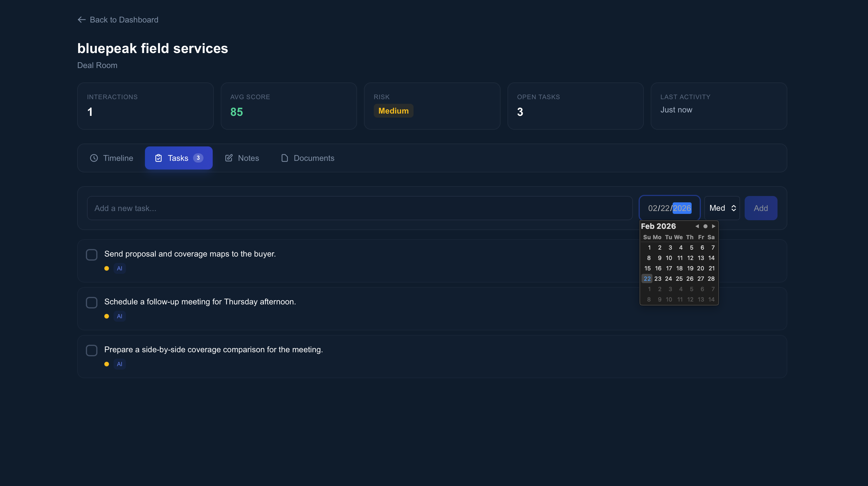Click the back arrow icon

click(82, 20)
